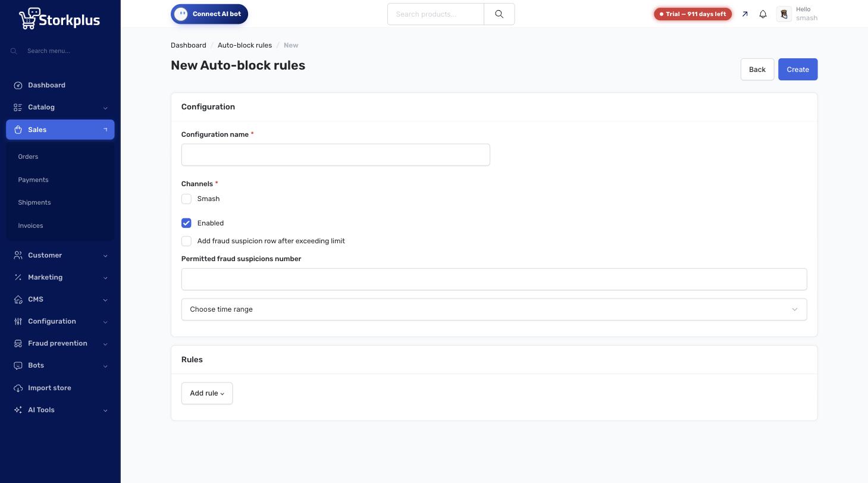Select Invoices in the Sales submenu
Image resolution: width=868 pixels, height=483 pixels.
coord(30,225)
